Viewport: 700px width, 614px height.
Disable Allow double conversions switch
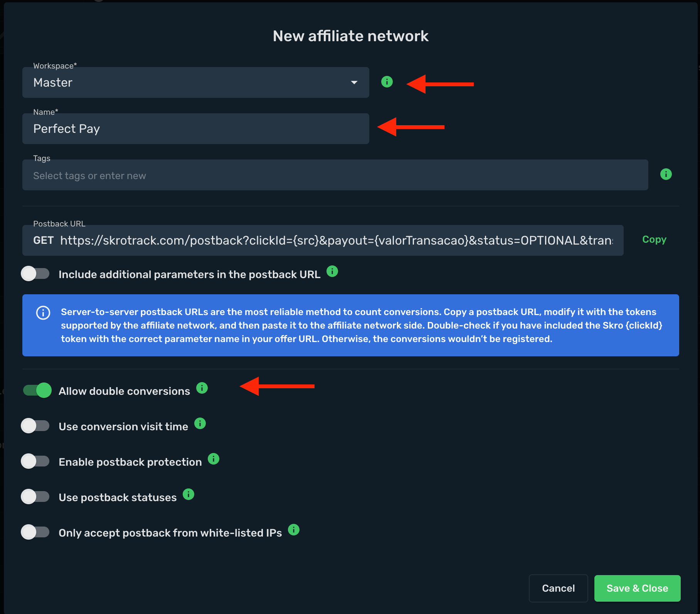tap(37, 390)
